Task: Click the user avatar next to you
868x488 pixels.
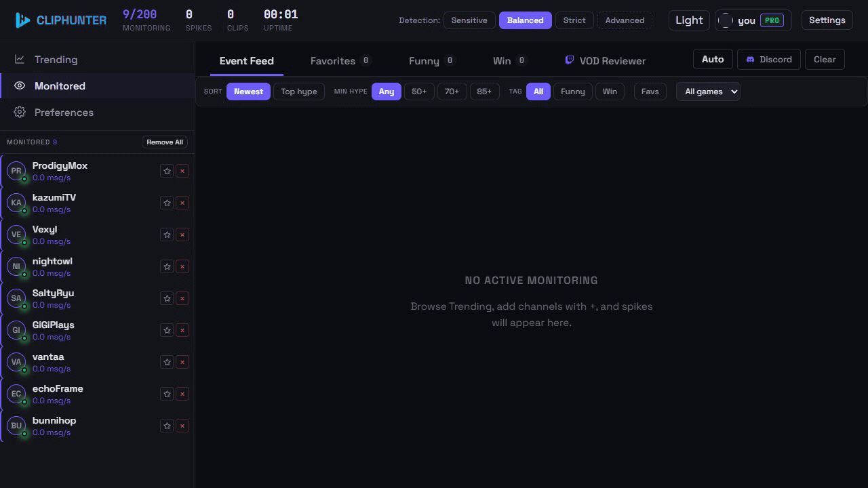Action: click(x=726, y=20)
